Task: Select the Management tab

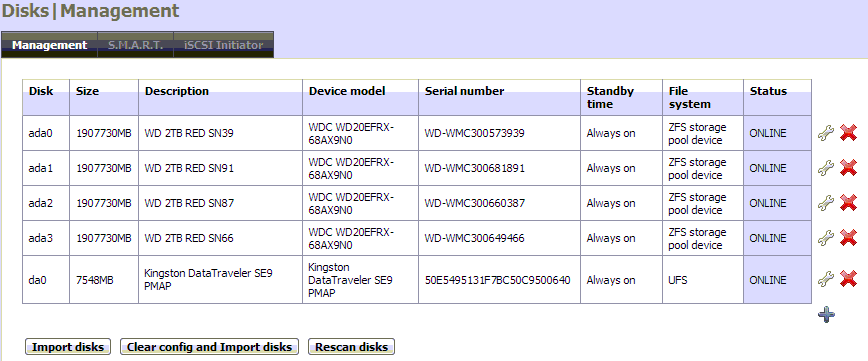Action: [49, 45]
